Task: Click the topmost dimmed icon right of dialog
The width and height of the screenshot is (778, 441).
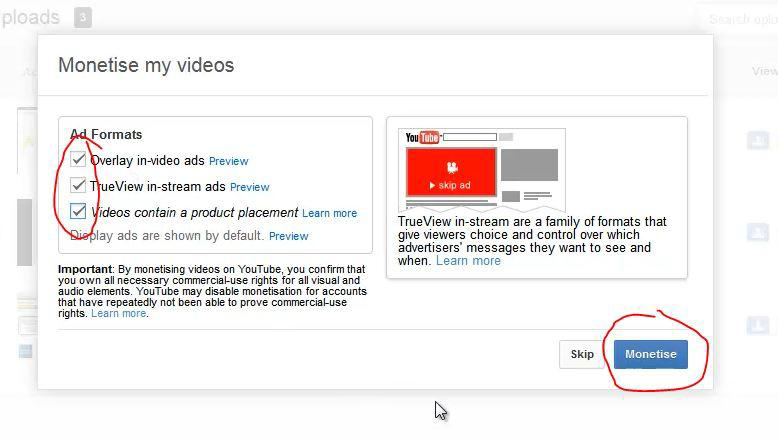Action: 758,141
